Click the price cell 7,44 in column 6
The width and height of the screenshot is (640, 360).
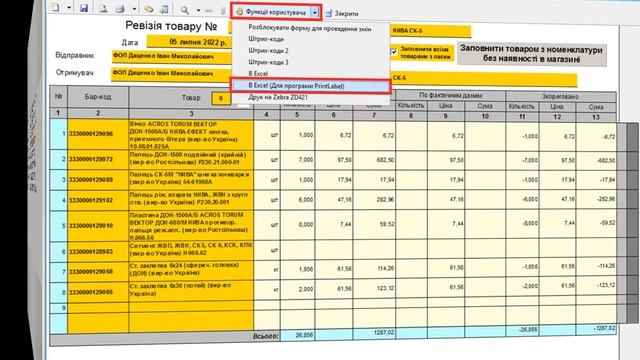click(334, 224)
